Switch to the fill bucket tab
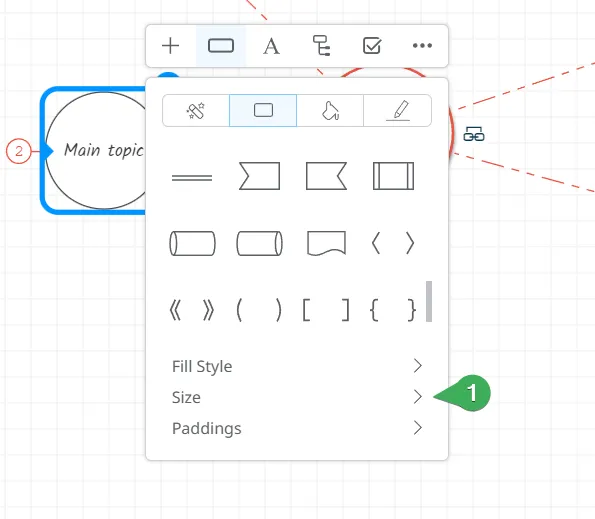The image size is (595, 519). pyautogui.click(x=330, y=110)
